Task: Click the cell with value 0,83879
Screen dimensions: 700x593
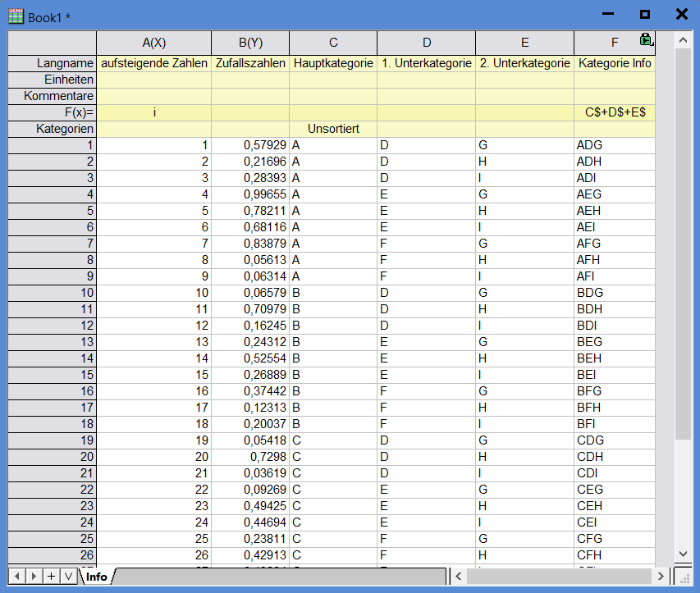Action: click(250, 244)
